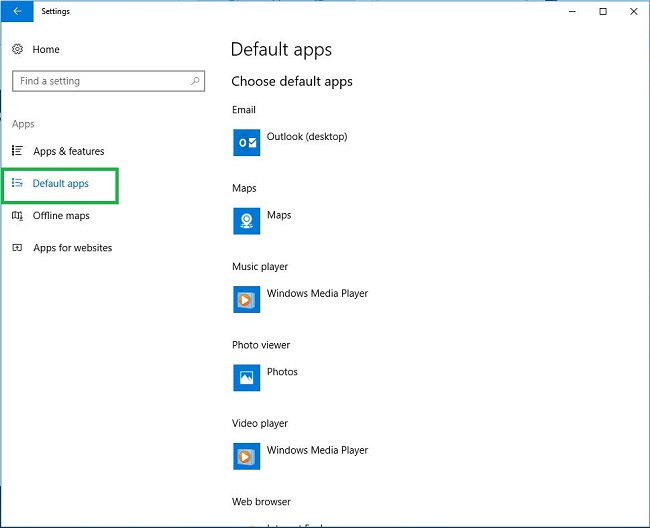The height and width of the screenshot is (528, 650).
Task: Change the default Maps app label
Action: tap(279, 215)
